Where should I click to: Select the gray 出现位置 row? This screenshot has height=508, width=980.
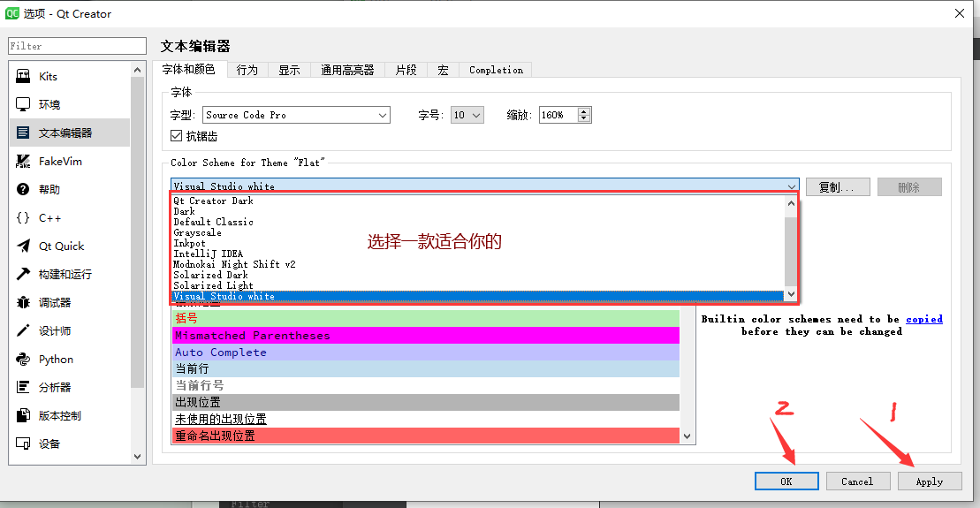pyautogui.click(x=426, y=402)
